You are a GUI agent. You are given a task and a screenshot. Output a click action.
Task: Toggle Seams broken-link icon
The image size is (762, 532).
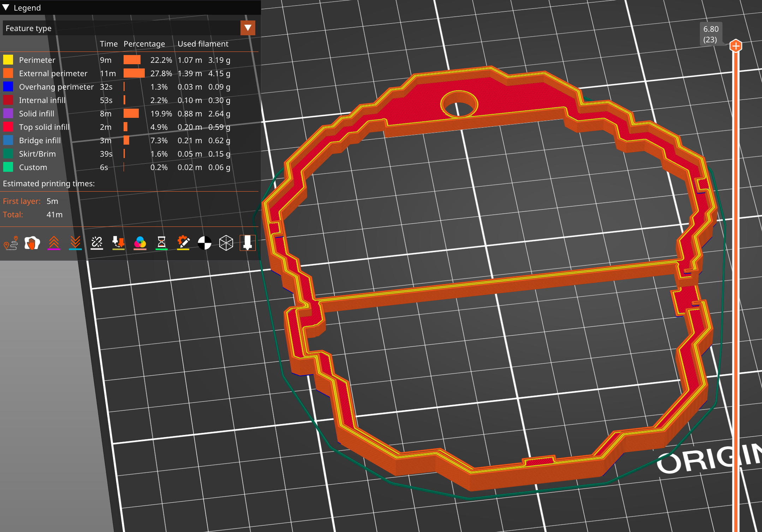point(97,243)
